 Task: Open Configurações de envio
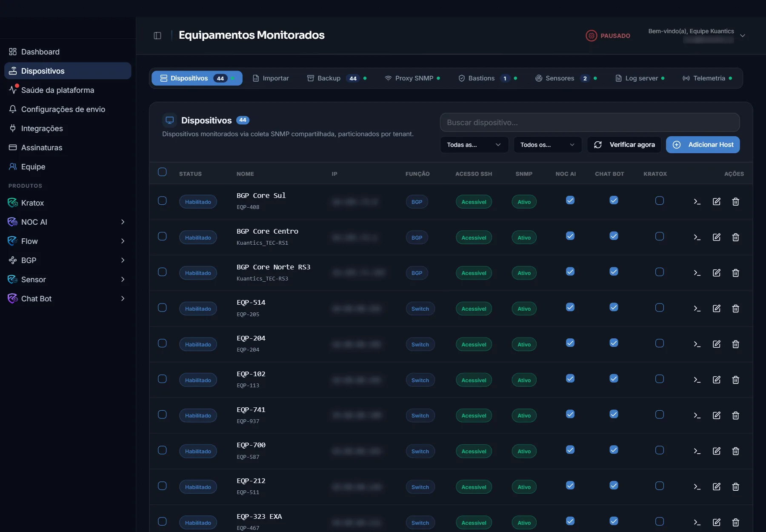pos(68,109)
